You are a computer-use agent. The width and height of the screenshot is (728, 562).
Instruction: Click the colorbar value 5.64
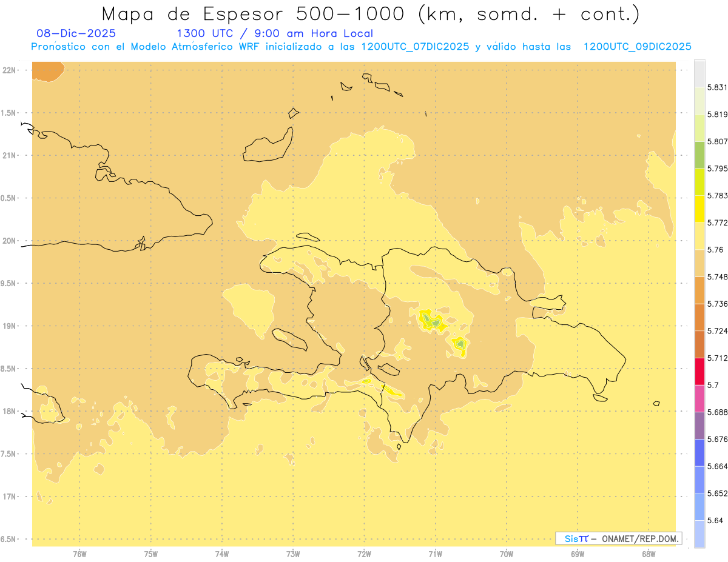point(715,521)
